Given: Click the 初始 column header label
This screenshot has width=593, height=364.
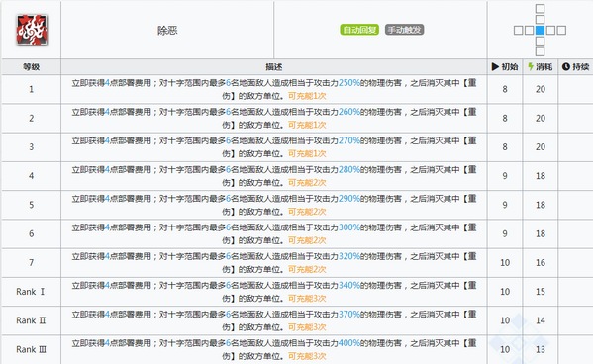Looking at the screenshot, I should coord(510,67).
